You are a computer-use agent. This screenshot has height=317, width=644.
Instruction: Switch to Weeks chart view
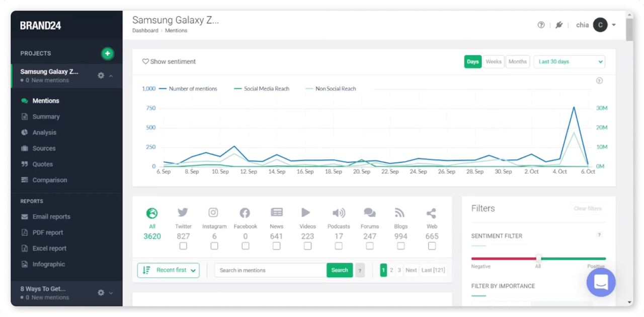pos(494,61)
